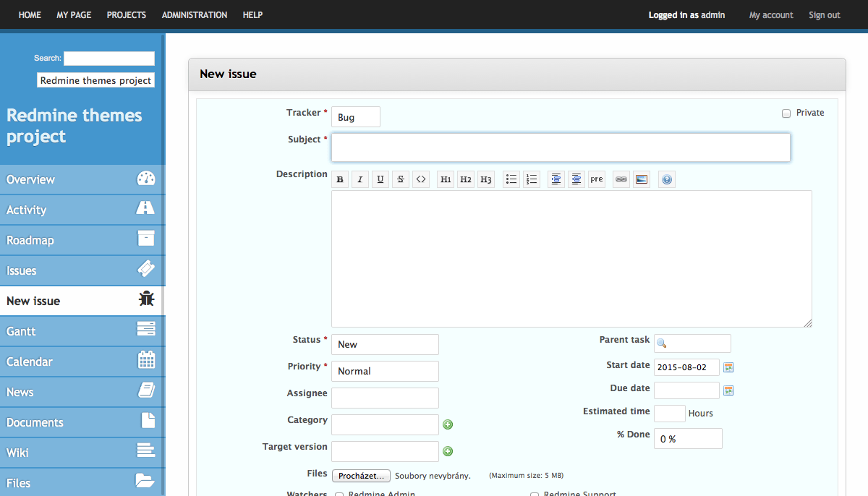Open the admin user profile link
Screen dimensions: 868x496
pos(713,15)
